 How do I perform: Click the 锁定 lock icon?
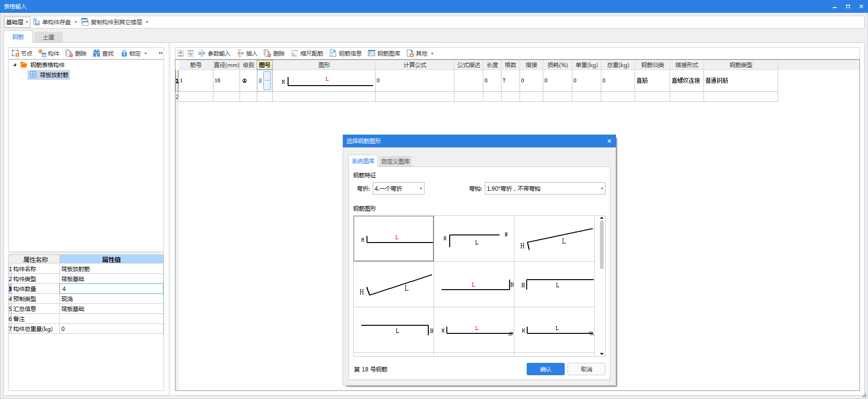click(x=124, y=53)
